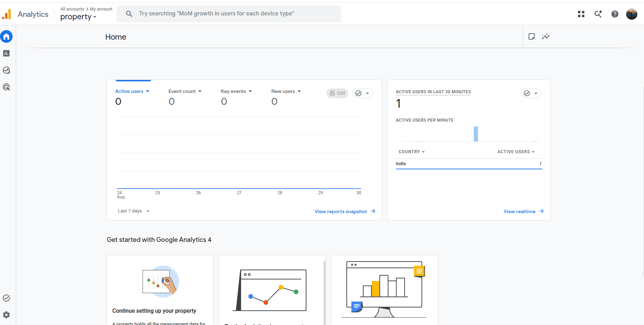This screenshot has height=325, width=644.
Task: Click the magnifier icon in search bar
Action: point(129,14)
